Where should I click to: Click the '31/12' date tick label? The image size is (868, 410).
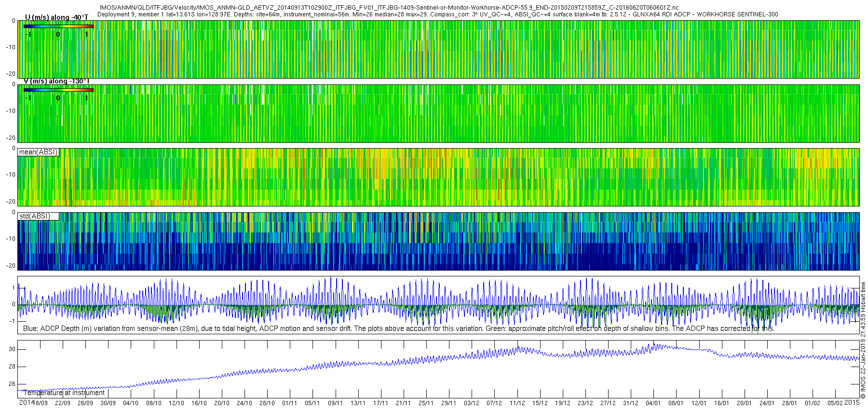point(631,403)
